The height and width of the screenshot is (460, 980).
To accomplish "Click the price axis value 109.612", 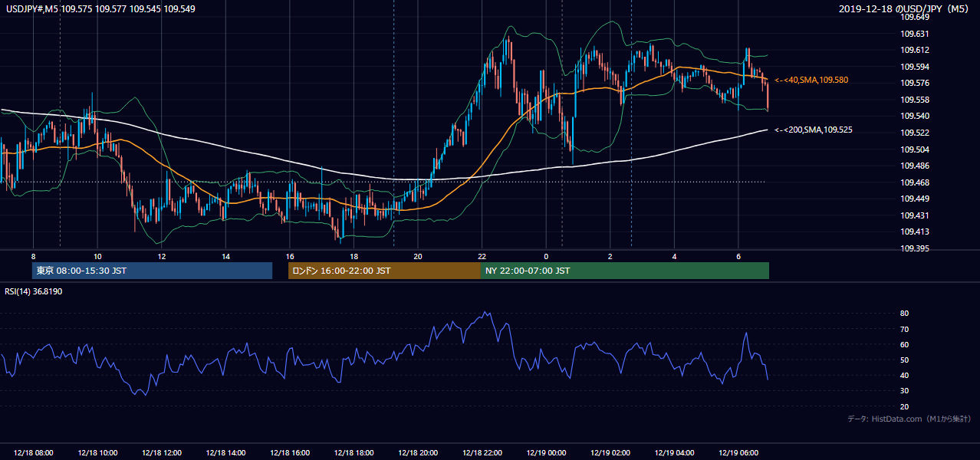I will pos(914,50).
